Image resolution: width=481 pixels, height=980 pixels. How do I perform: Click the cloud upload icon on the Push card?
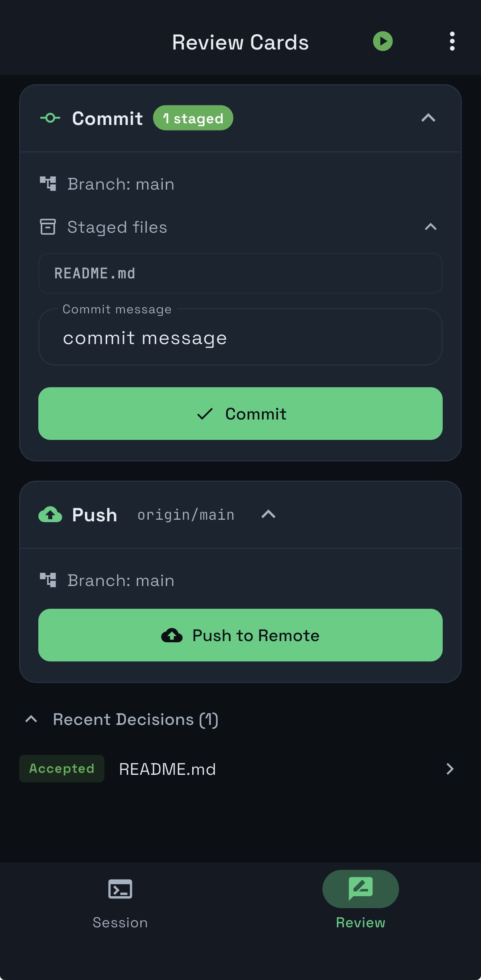click(49, 515)
